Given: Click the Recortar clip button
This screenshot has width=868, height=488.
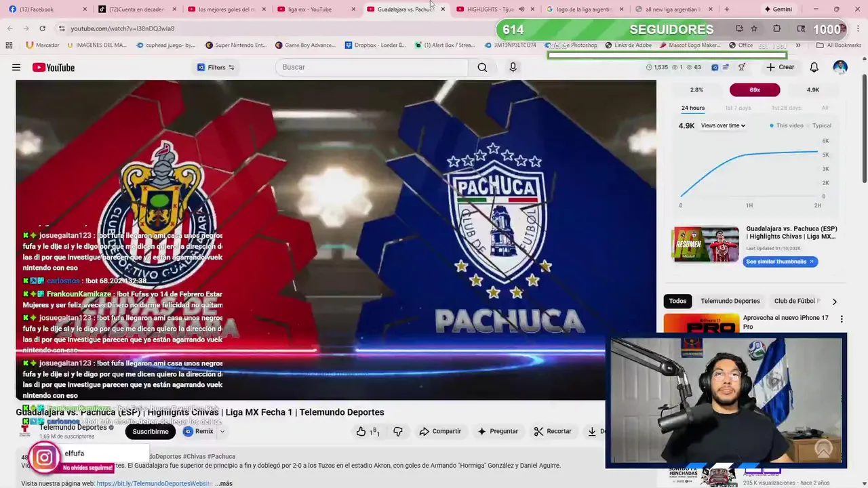Looking at the screenshot, I should (x=553, y=431).
